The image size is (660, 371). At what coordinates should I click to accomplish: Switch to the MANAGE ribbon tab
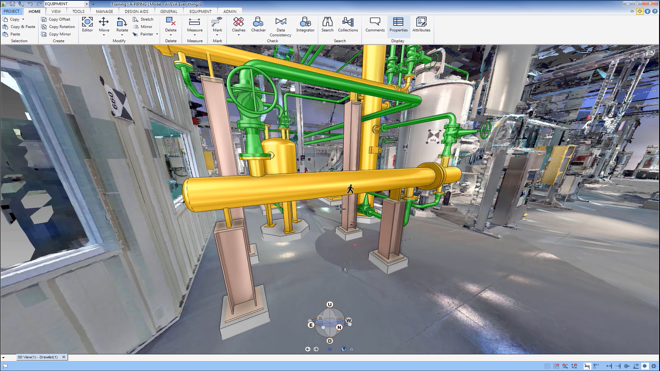coord(104,11)
